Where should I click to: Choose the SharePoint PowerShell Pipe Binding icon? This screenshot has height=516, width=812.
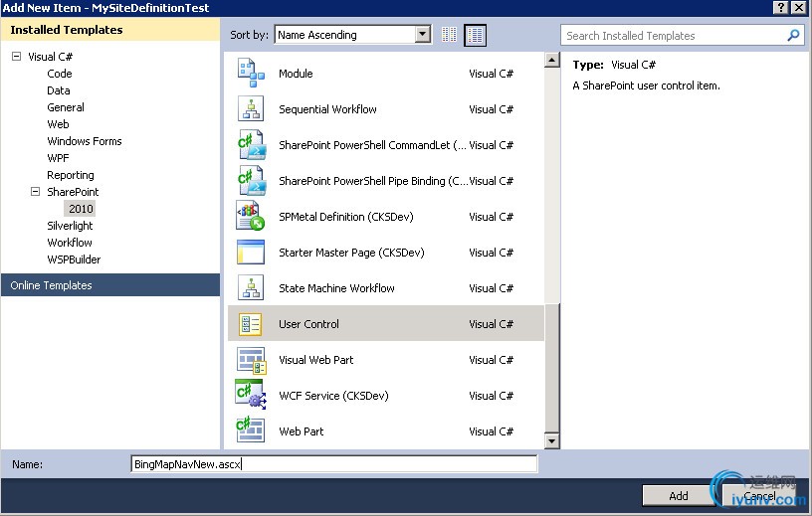click(251, 180)
